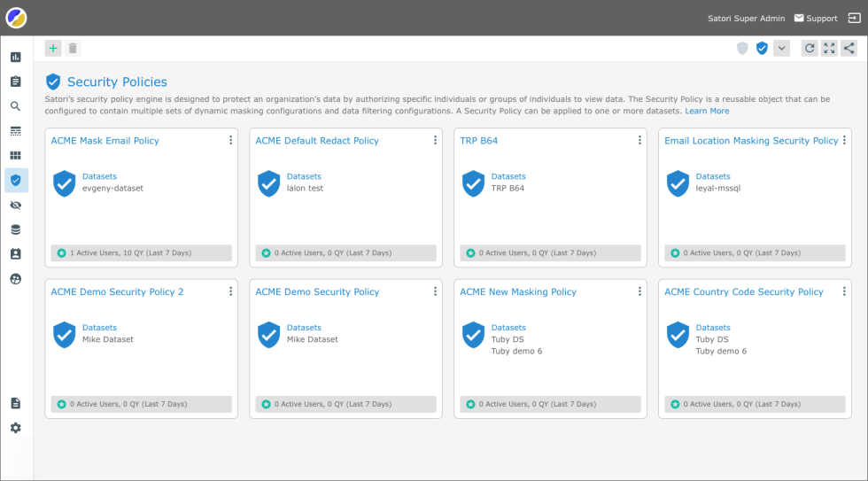Click shield icon on Email Location Masking card

[x=678, y=183]
